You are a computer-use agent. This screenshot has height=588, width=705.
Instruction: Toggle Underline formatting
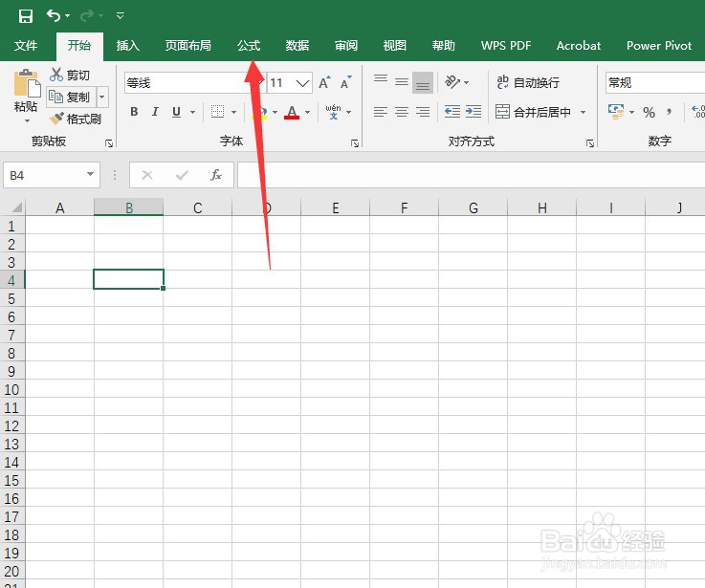(x=176, y=112)
